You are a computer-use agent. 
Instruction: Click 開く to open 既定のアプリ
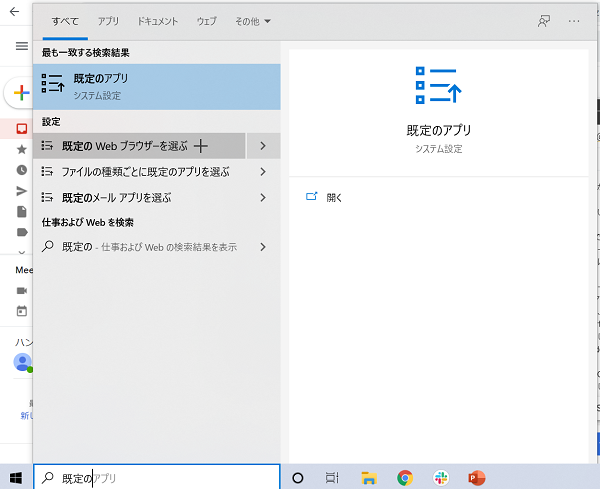(x=334, y=197)
